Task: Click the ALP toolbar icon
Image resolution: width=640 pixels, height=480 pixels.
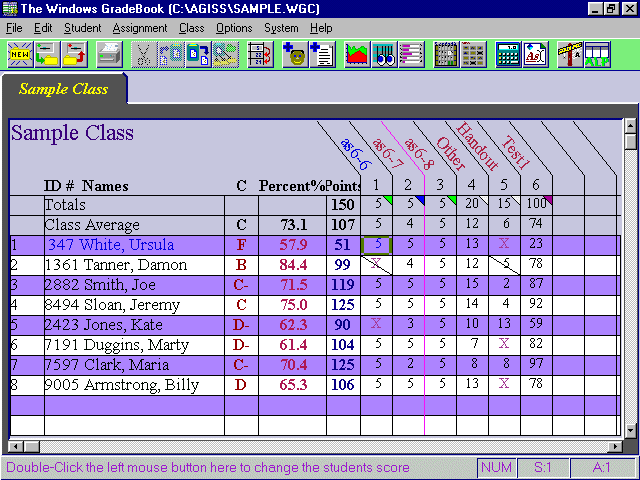Action: (597, 54)
